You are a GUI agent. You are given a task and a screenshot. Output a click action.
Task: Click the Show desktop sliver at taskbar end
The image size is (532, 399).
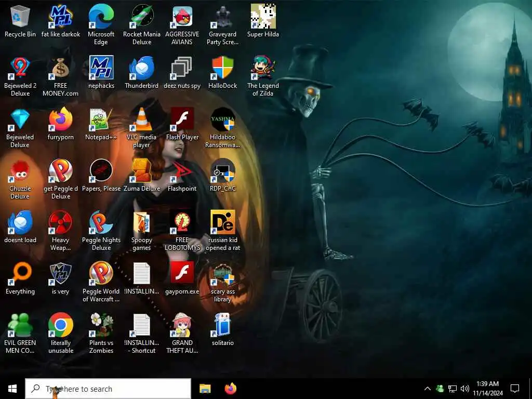tap(530, 389)
